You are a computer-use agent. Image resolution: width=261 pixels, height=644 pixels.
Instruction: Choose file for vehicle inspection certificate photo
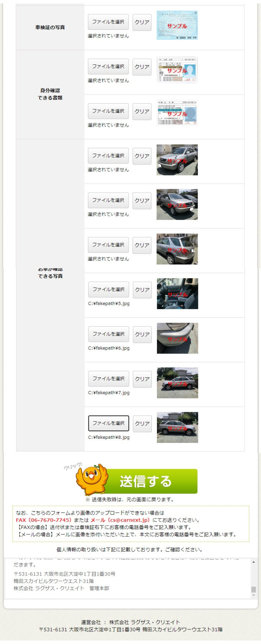click(108, 22)
